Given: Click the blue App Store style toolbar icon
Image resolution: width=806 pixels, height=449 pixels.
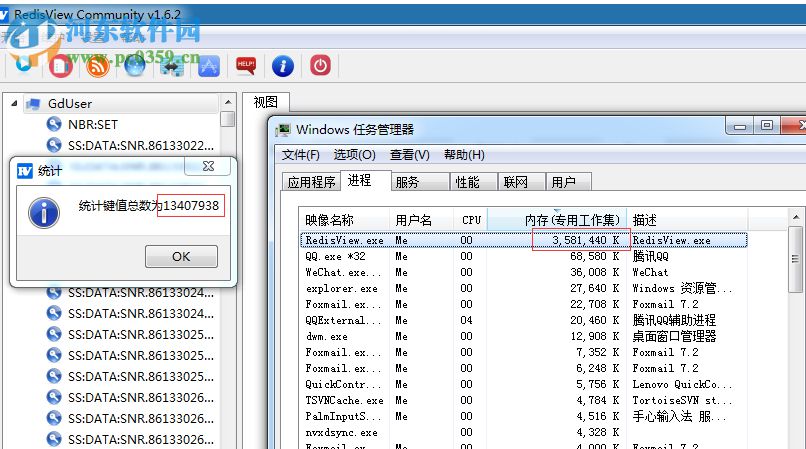Looking at the screenshot, I should [209, 66].
